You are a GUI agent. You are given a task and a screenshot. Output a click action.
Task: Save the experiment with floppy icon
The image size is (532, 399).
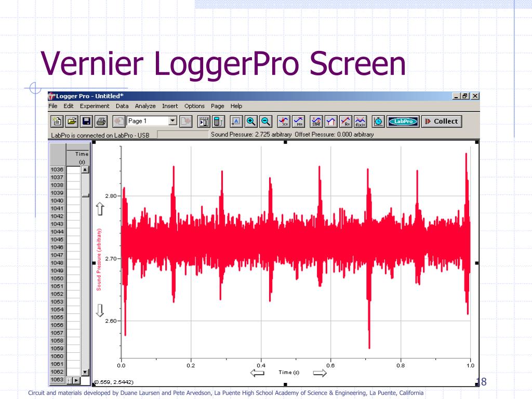(x=87, y=122)
